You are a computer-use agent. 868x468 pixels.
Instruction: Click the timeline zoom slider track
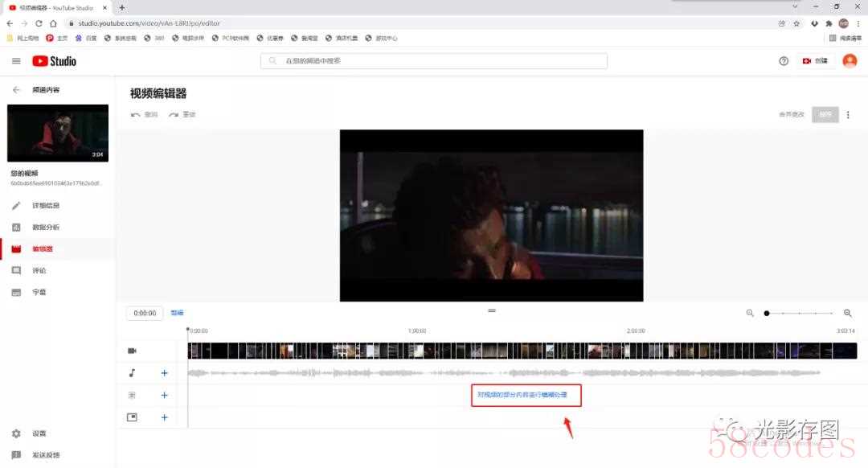(800, 313)
